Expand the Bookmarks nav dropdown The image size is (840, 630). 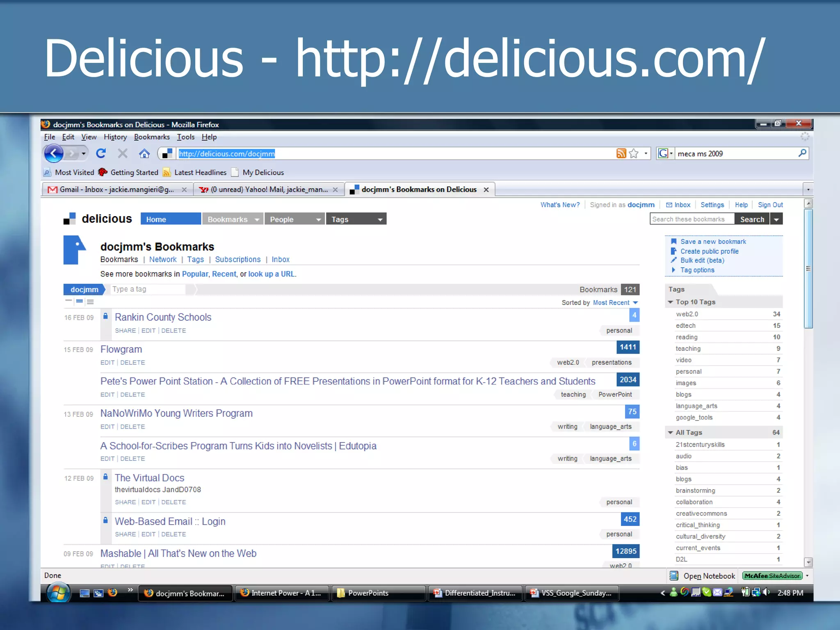coord(257,219)
